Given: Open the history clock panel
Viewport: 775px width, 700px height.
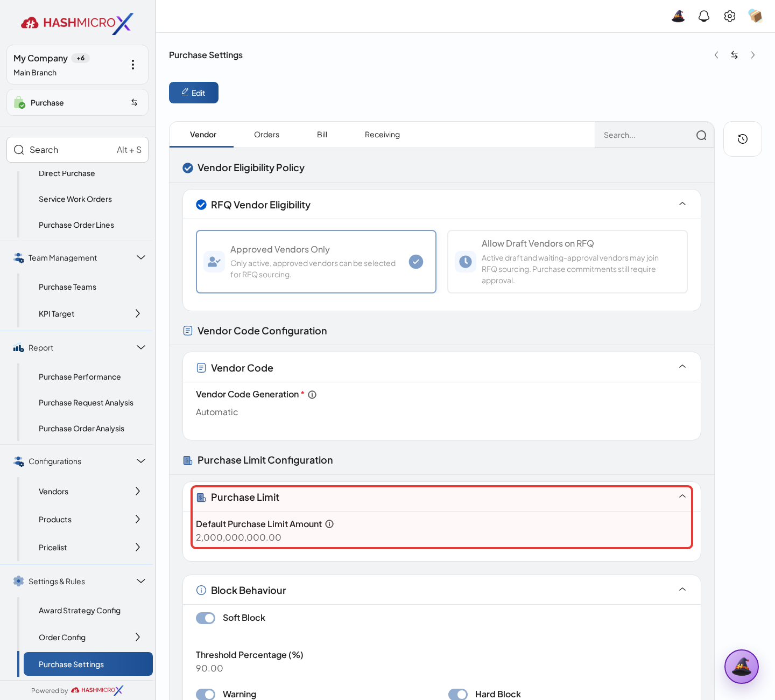Looking at the screenshot, I should pos(743,139).
